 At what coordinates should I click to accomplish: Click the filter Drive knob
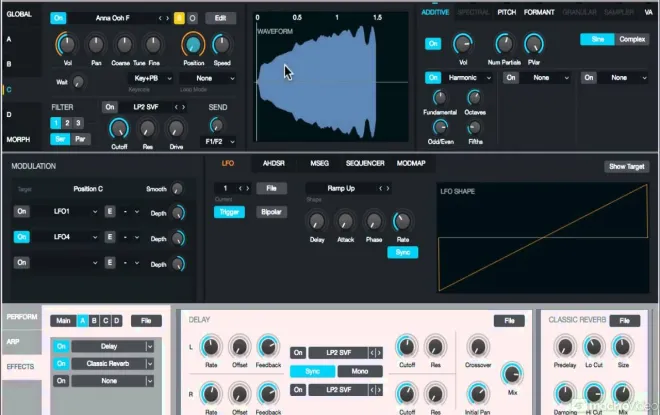pyautogui.click(x=176, y=129)
